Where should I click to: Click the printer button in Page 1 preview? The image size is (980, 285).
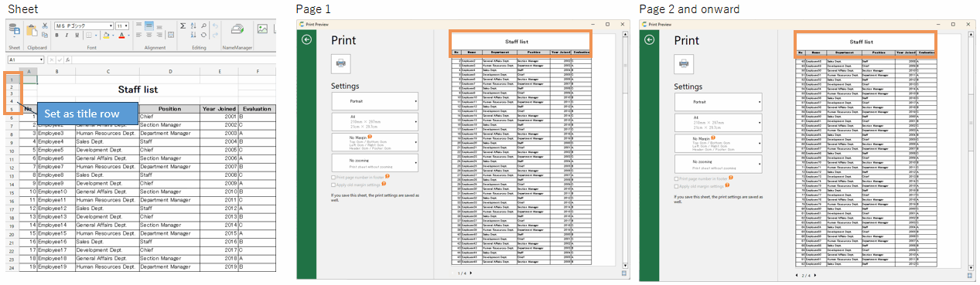[x=341, y=63]
